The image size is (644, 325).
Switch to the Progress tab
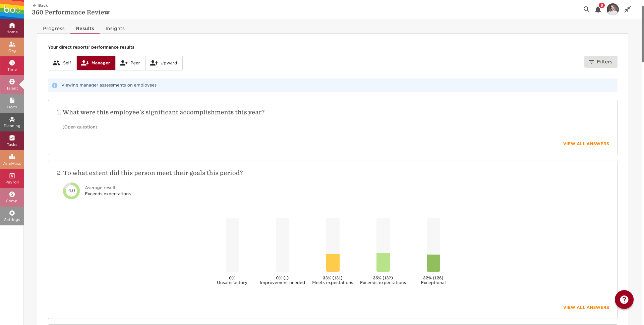(54, 29)
